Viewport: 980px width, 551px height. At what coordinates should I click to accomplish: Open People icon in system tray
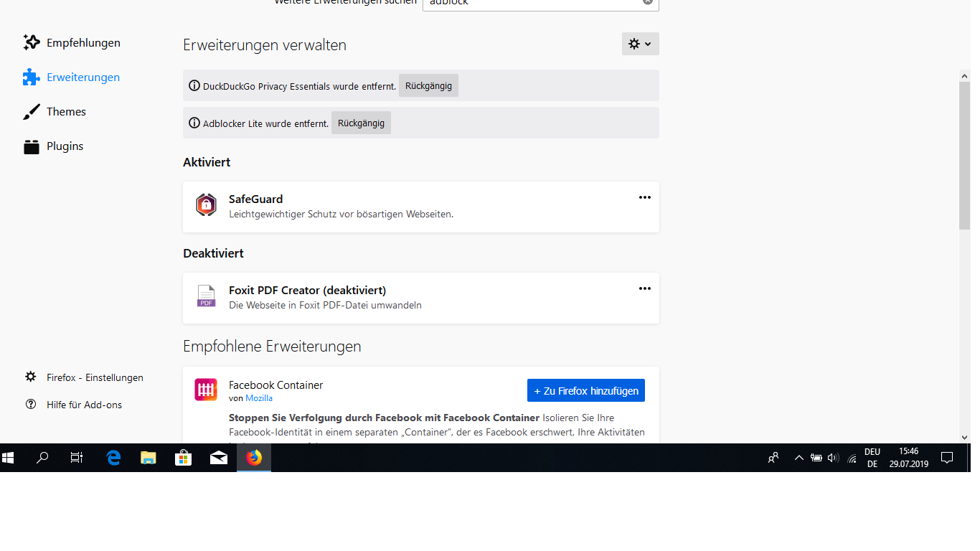tap(773, 458)
